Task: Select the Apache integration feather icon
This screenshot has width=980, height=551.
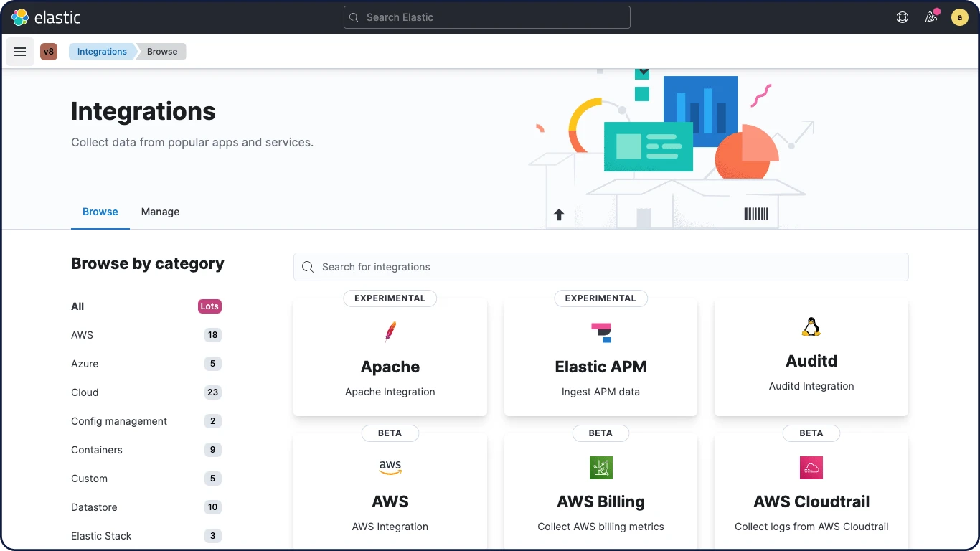Action: tap(390, 332)
